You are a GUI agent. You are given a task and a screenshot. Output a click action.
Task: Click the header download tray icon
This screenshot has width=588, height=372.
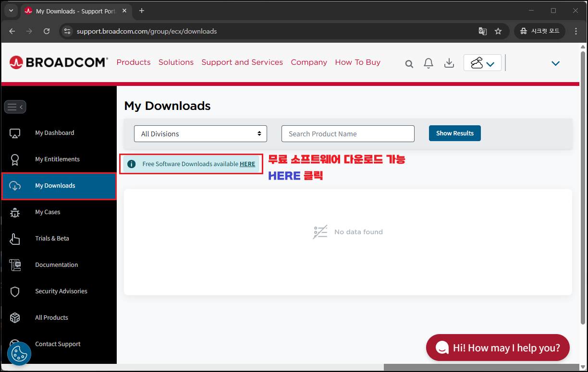point(449,63)
